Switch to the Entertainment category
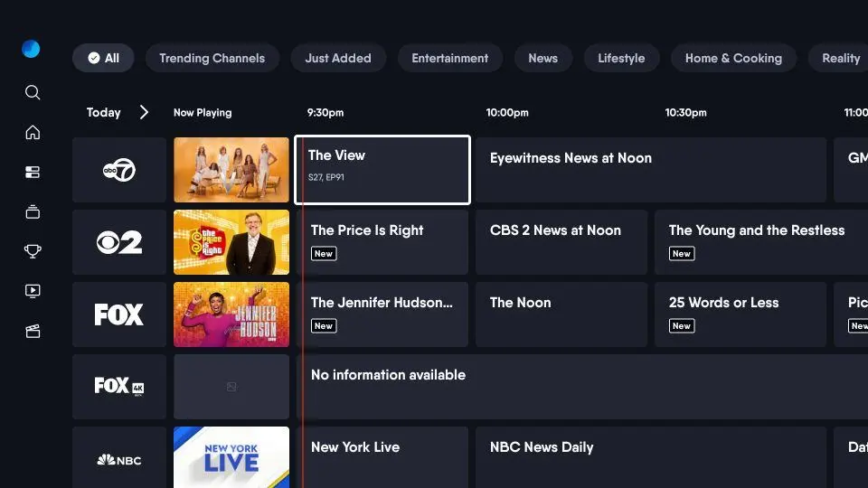Screen dimensions: 868x488 [449, 58]
